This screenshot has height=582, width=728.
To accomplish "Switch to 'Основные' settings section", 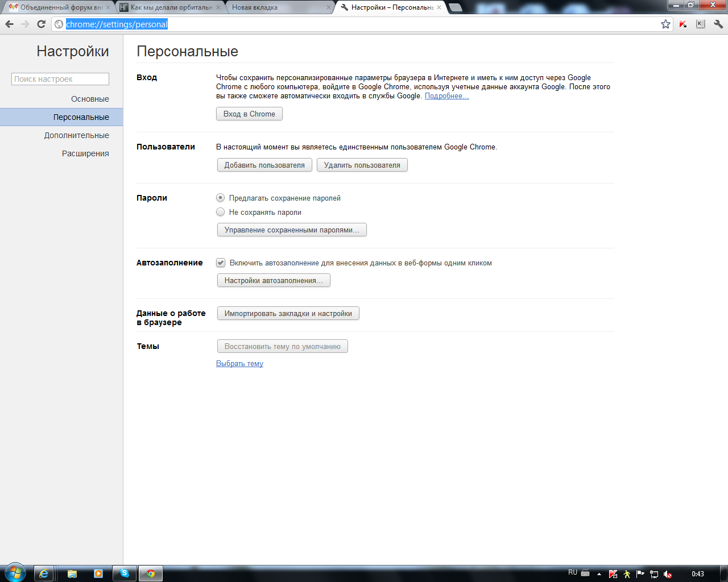I will point(90,99).
